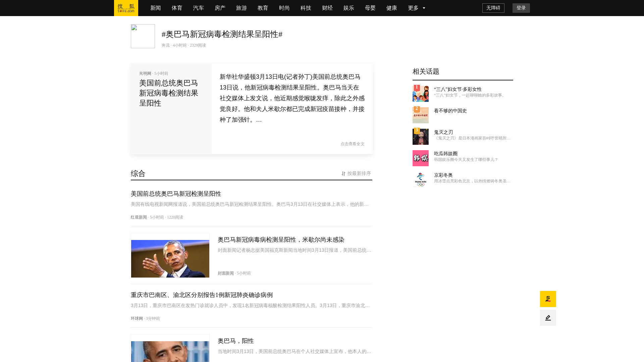The width and height of the screenshot is (644, 362).
Task: Click the 新华社华盛顿 article excerpt text
Action: (x=292, y=98)
